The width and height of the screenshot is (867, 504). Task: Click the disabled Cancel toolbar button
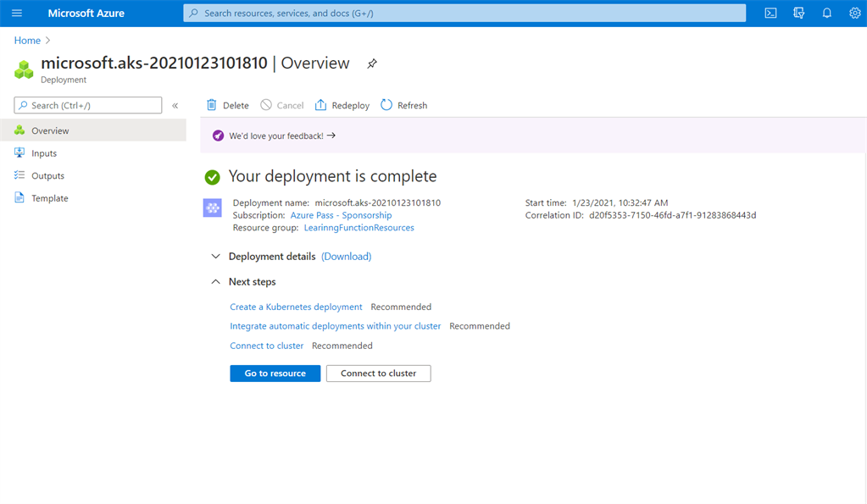pos(282,105)
